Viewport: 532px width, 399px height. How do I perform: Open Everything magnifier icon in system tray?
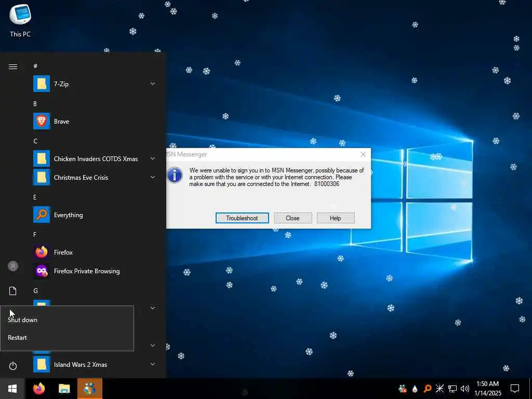pyautogui.click(x=428, y=389)
